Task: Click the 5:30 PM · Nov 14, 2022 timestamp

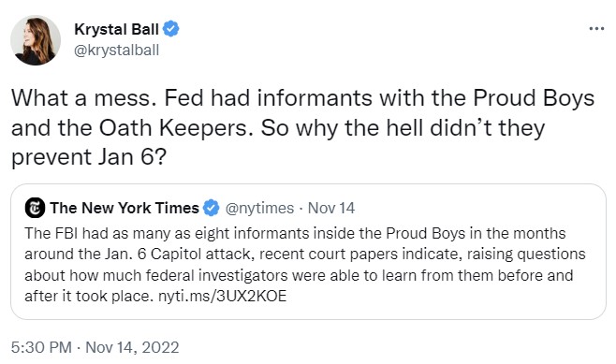Action: coord(95,347)
